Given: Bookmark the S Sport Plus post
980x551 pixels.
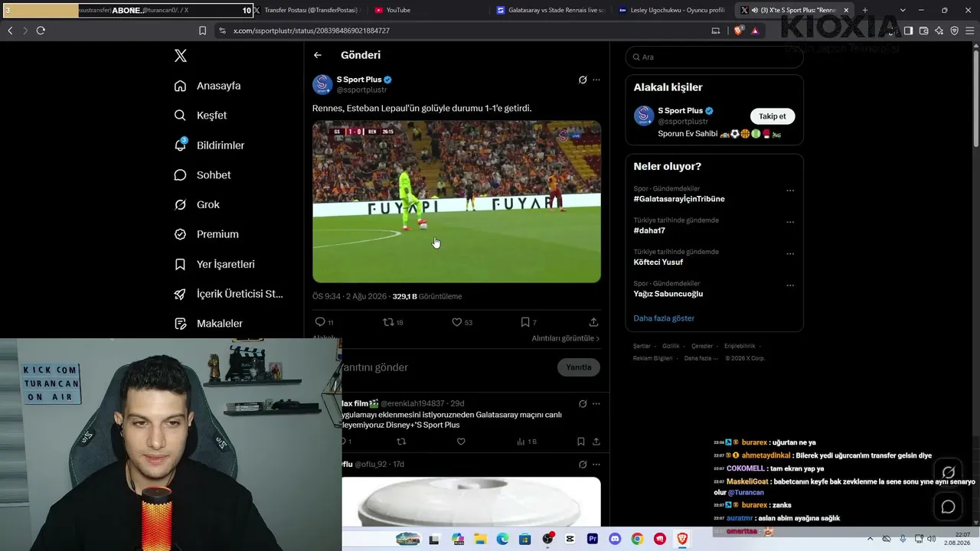Looking at the screenshot, I should [525, 322].
